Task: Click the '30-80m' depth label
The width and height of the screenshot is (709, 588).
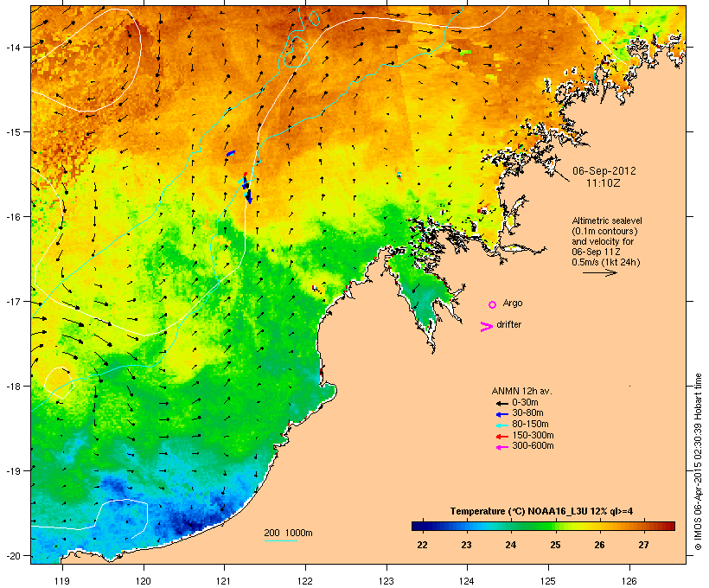Action: tap(527, 413)
